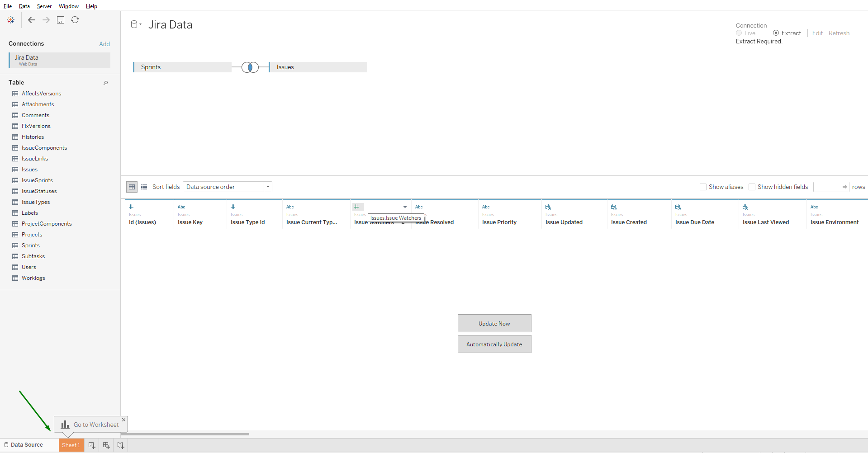Open the Data menu
Image resolution: width=868 pixels, height=453 pixels.
coord(24,6)
